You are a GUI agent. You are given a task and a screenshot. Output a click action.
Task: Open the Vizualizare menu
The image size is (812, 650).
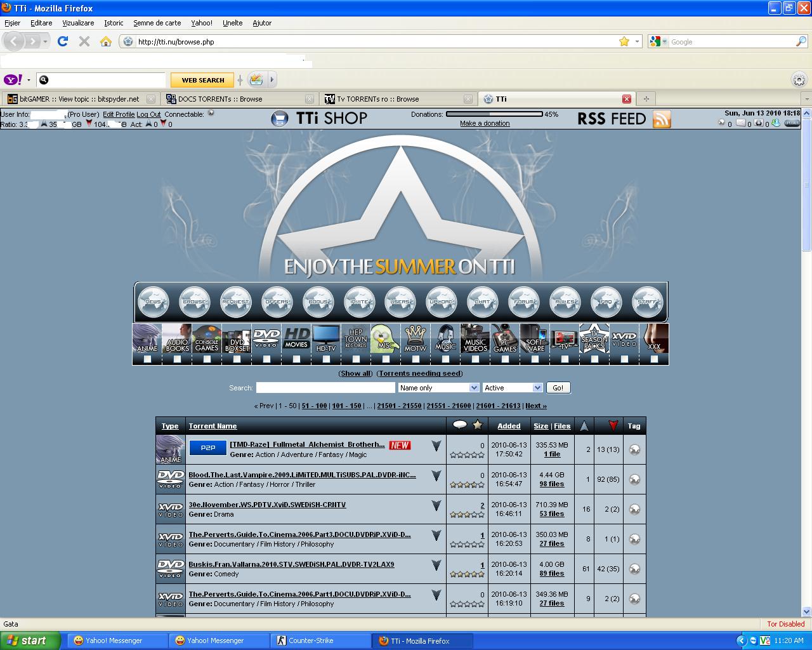coord(78,23)
